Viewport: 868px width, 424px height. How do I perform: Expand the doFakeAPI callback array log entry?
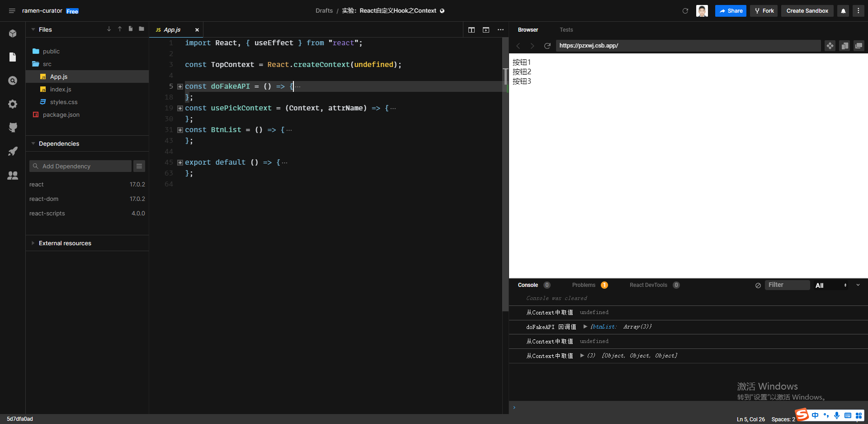tap(585, 327)
